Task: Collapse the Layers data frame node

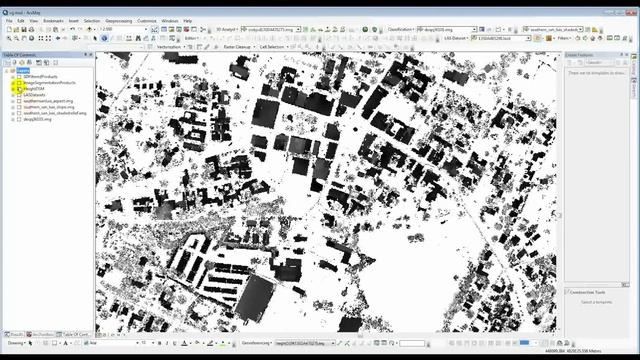Action: tap(7, 71)
